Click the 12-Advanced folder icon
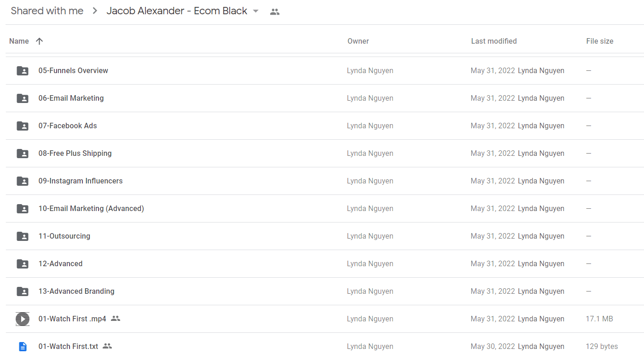 23,264
